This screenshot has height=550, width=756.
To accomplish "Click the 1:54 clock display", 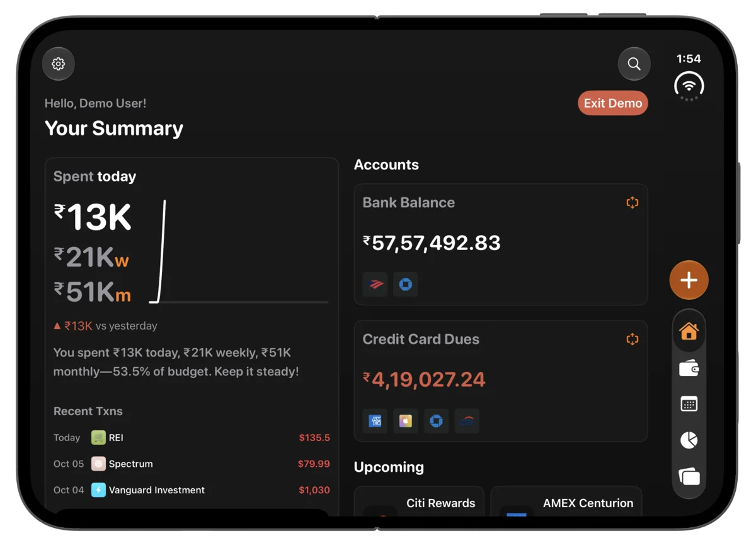I will pyautogui.click(x=689, y=59).
